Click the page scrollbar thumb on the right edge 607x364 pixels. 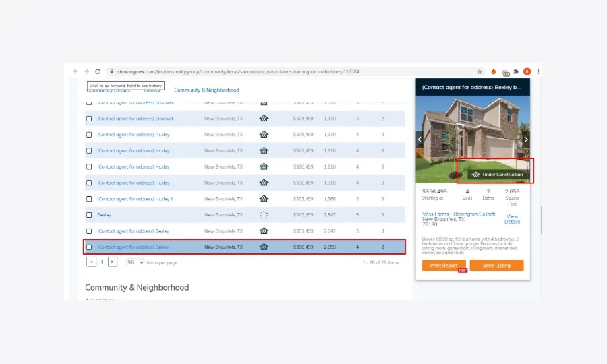tap(541, 220)
